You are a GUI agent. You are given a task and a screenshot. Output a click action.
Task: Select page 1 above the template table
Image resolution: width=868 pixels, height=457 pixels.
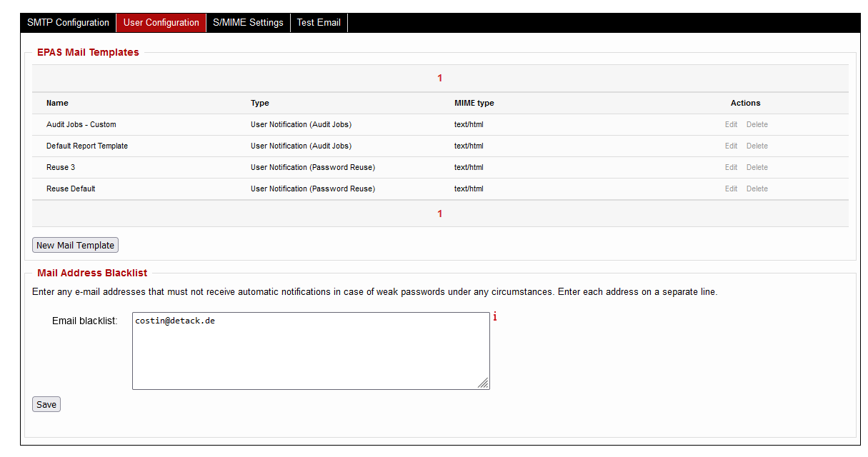[x=439, y=78]
